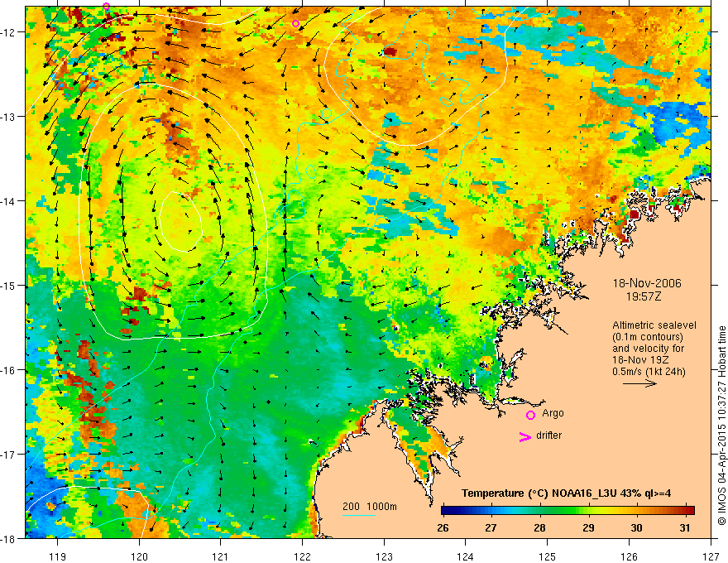Click the "(0.1m contours)" legend text
Image resolution: width=728 pixels, height=563 pixels.
pos(648,337)
